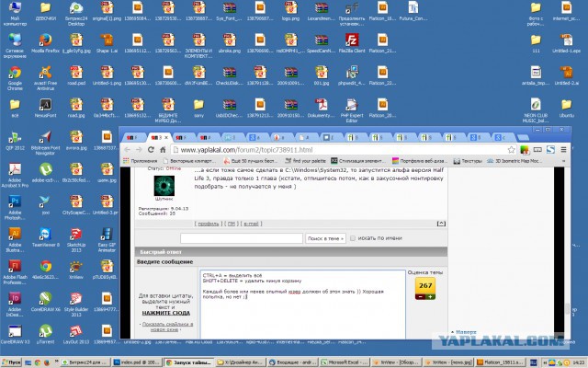Viewport: 588px width, 368px height.
Task: Launch the TeamViewer 8 shortcut
Action: [45, 236]
